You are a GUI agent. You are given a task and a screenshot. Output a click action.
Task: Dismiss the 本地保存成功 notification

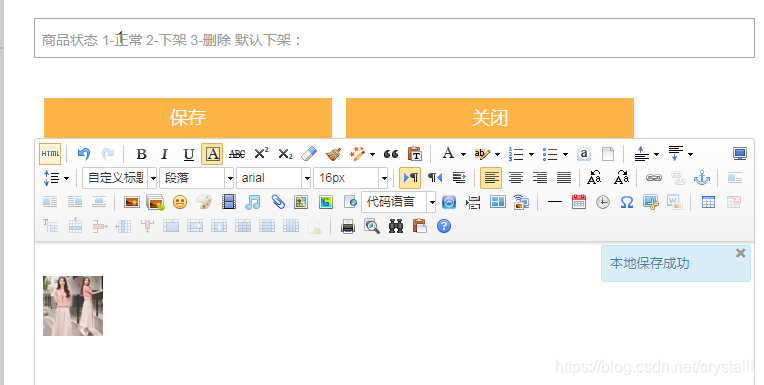coord(741,253)
